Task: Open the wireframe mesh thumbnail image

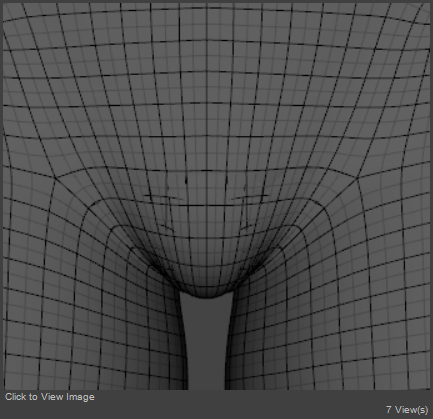Action: pos(216,196)
